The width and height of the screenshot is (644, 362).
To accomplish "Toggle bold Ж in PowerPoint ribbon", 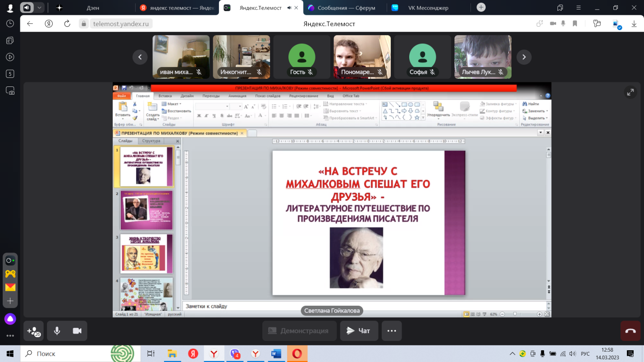I will click(x=199, y=116).
